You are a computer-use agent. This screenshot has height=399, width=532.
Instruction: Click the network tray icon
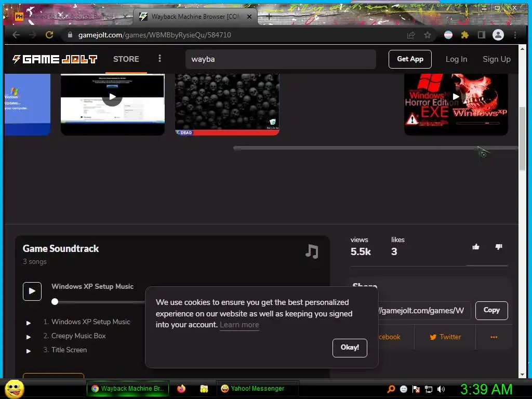pyautogui.click(x=429, y=389)
